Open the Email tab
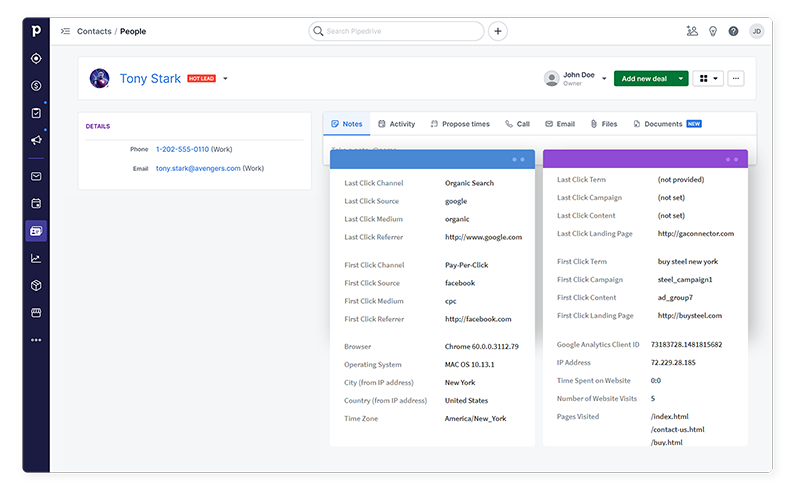805x494 pixels. point(560,124)
